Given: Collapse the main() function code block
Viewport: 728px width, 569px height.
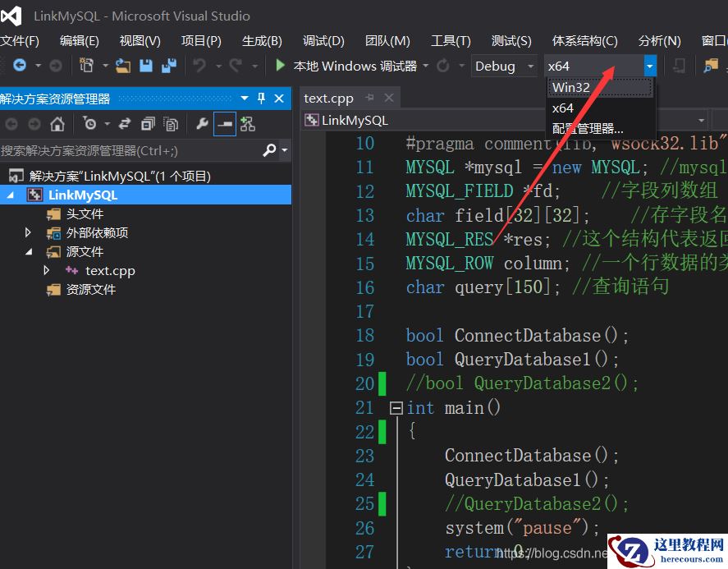Looking at the screenshot, I should (x=396, y=408).
